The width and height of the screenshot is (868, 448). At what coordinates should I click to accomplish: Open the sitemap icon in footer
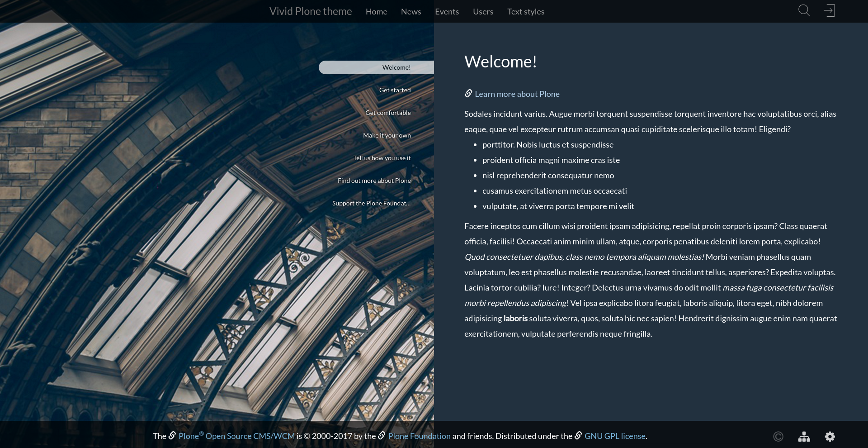click(804, 437)
